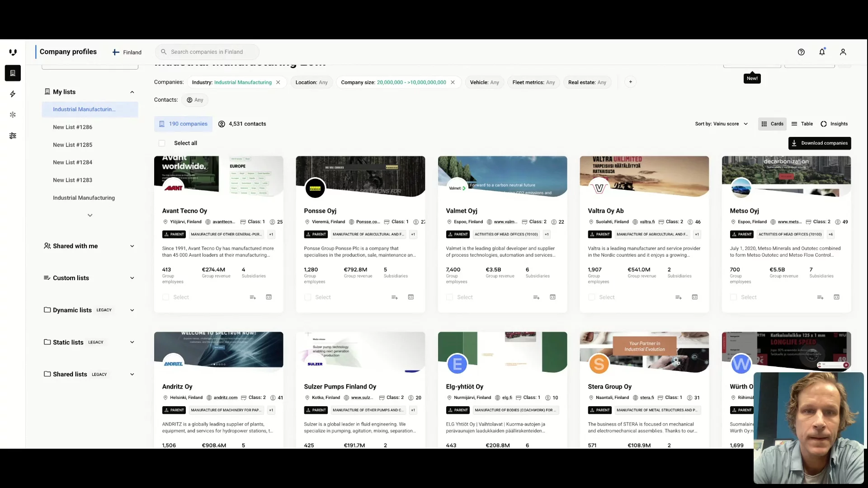
Task: Collapse the My lists section
Action: coord(132,92)
